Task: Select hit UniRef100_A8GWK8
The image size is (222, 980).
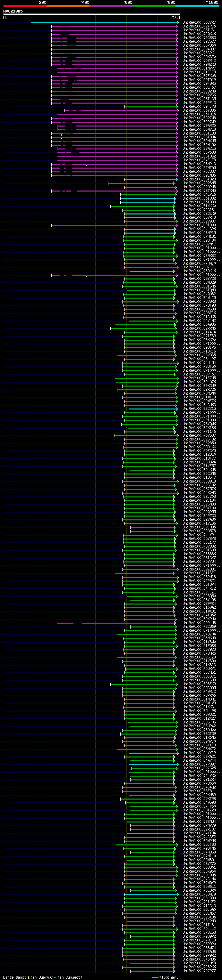Action: click(199, 302)
